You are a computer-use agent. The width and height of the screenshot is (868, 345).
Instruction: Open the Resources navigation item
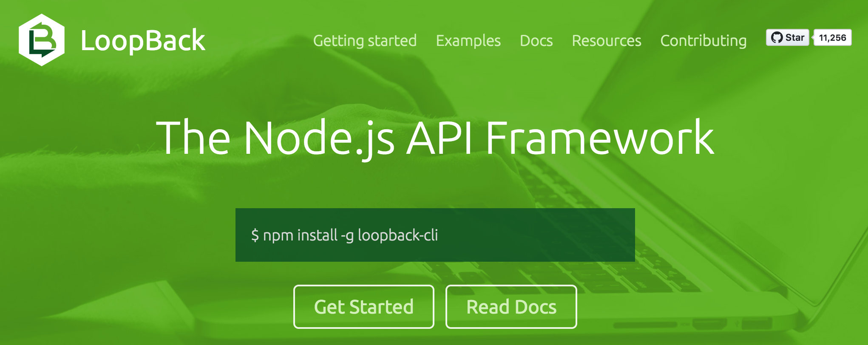606,41
